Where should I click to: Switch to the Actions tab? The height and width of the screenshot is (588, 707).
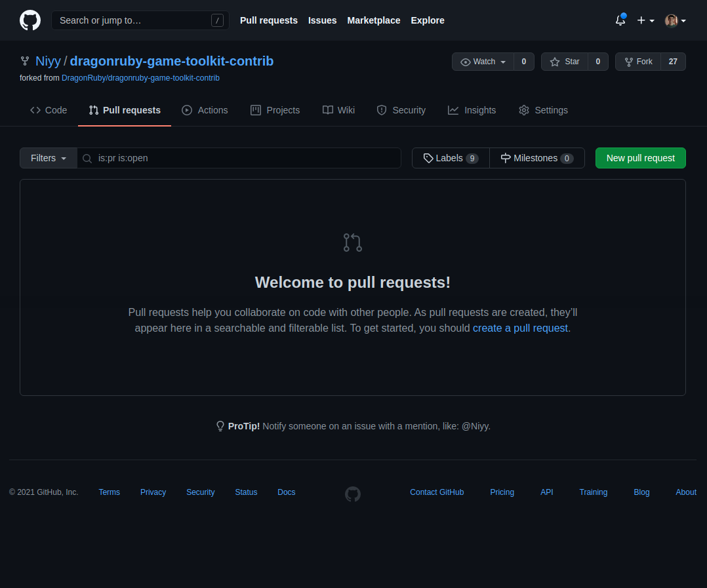click(x=205, y=110)
